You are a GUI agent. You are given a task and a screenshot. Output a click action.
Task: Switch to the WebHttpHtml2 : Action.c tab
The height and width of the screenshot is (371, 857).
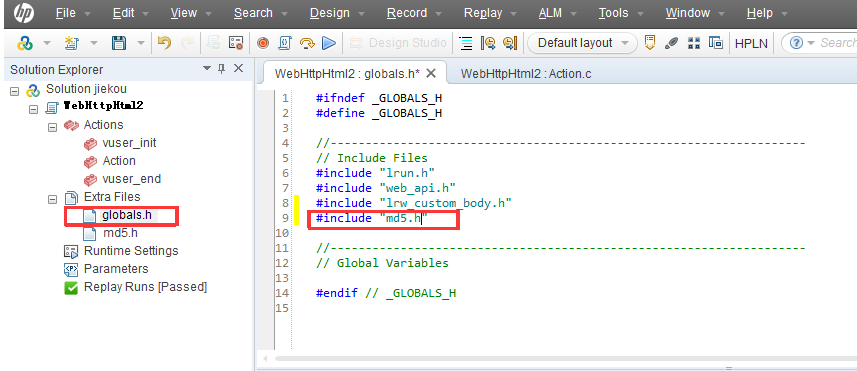(x=526, y=74)
